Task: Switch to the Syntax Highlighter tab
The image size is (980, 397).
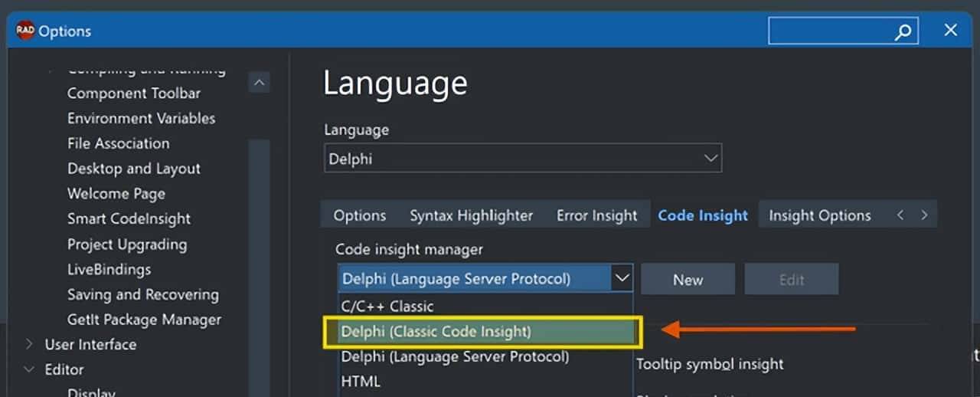Action: pyautogui.click(x=471, y=215)
